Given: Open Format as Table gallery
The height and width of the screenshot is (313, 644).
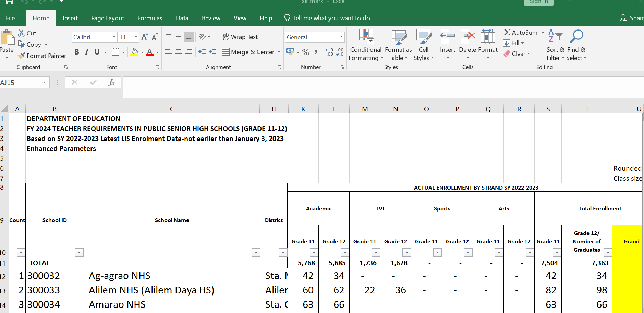Looking at the screenshot, I should tap(398, 45).
